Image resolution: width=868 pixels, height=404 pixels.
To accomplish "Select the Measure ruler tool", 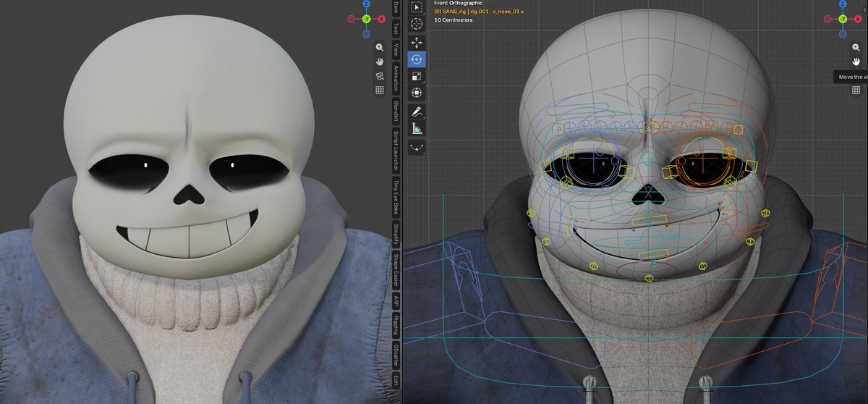I will (417, 129).
